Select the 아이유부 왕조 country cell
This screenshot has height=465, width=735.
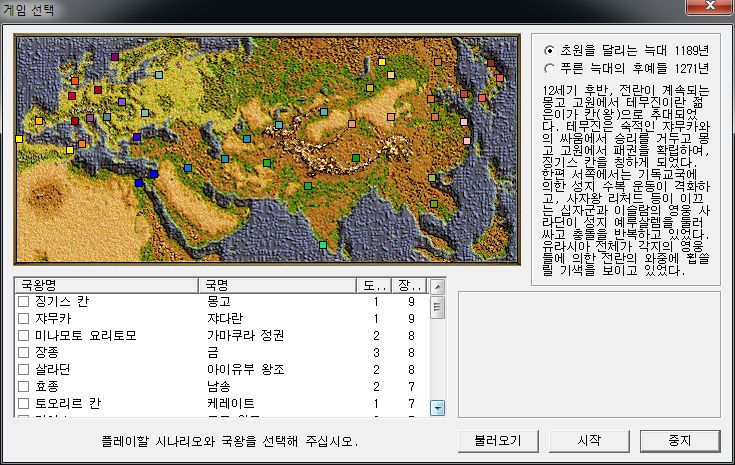246,369
